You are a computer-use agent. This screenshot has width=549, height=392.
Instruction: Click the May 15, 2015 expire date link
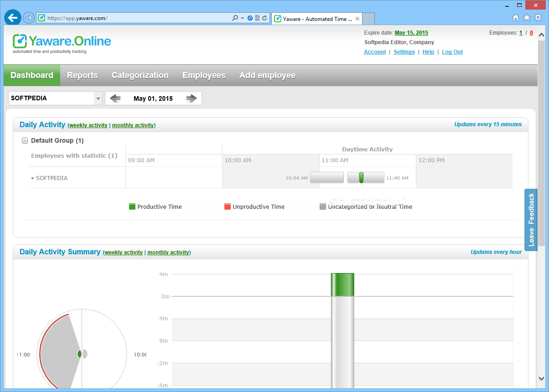pyautogui.click(x=411, y=33)
